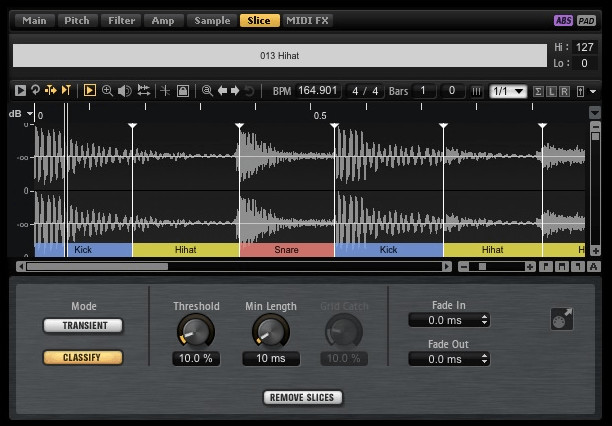Click the Play Sample button in the toolbar

[x=20, y=91]
